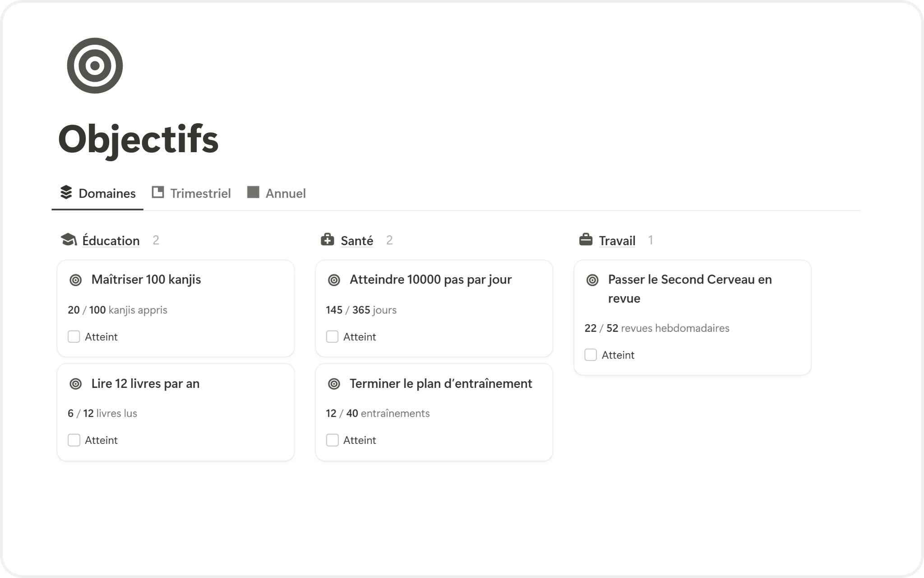Viewport: 924px width, 578px height.
Task: Open the Annuel view tab
Action: coord(277,193)
